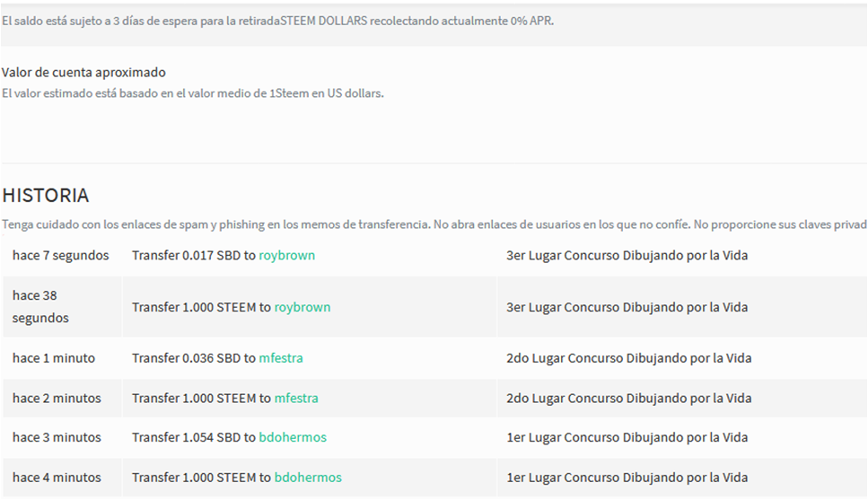Click 'Transfer 0.036 SBD to' text
The height and width of the screenshot is (500, 868).
[194, 358]
